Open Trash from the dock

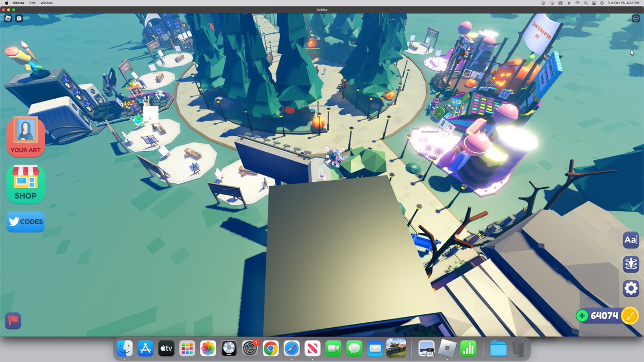519,349
